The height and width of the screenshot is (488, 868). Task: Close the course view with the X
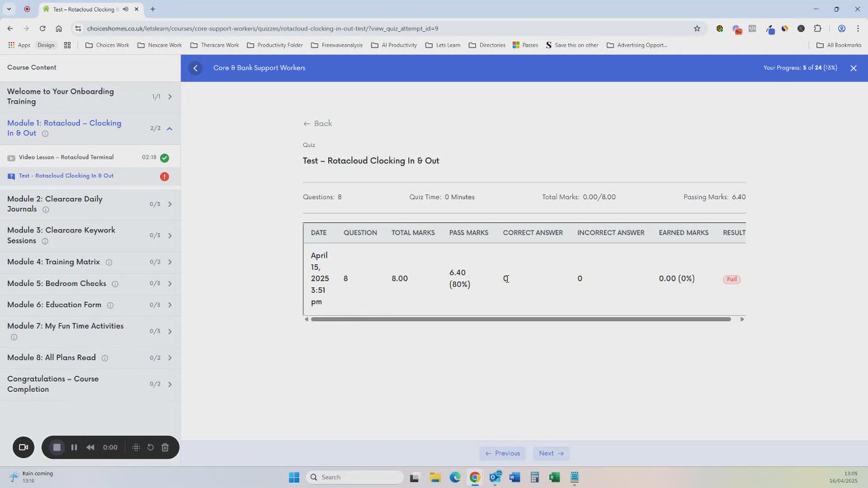[854, 68]
